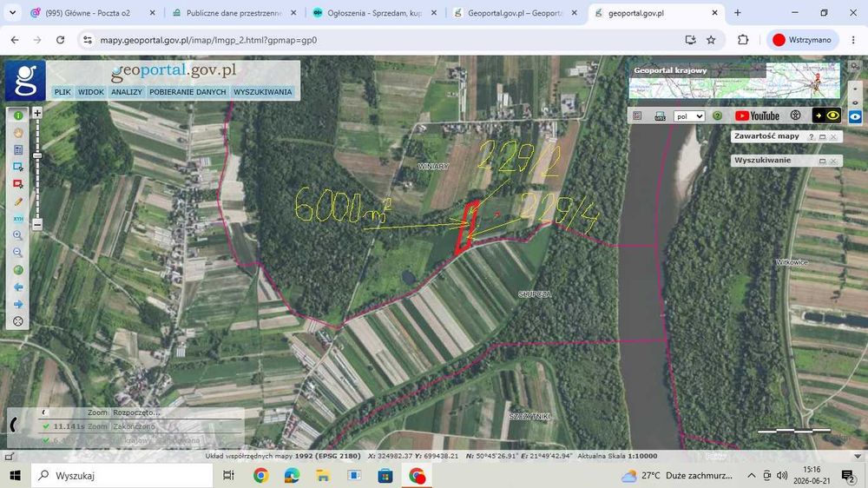
Task: Open Chrome three-dot menu
Action: [853, 40]
